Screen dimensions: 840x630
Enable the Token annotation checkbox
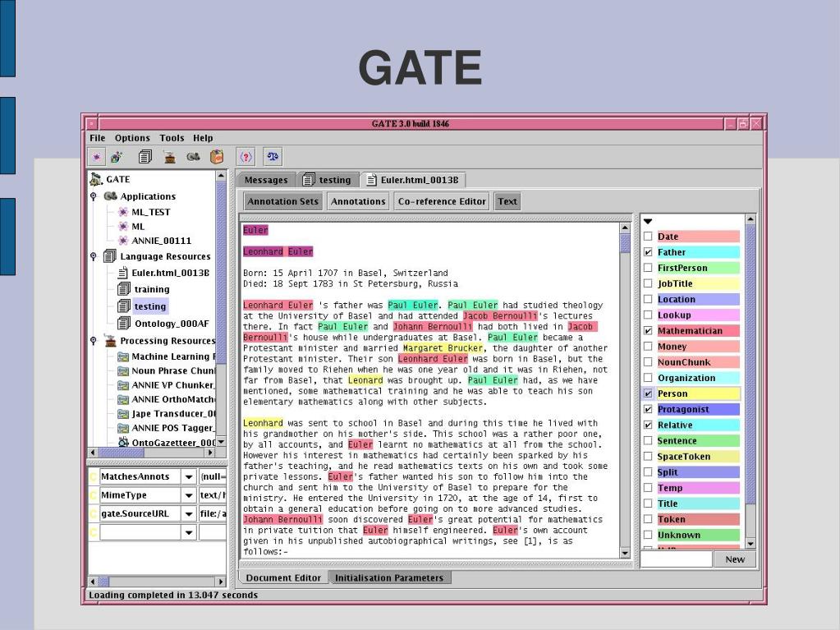click(648, 519)
